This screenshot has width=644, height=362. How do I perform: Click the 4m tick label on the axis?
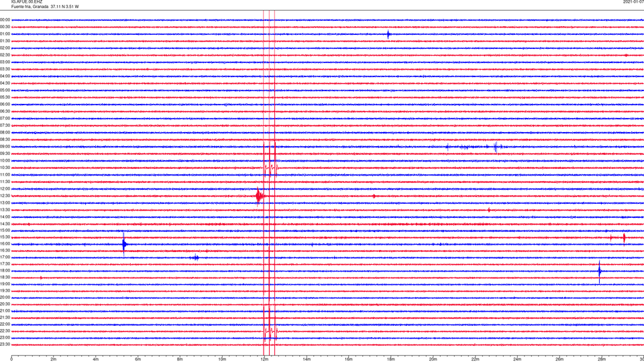tap(96, 359)
